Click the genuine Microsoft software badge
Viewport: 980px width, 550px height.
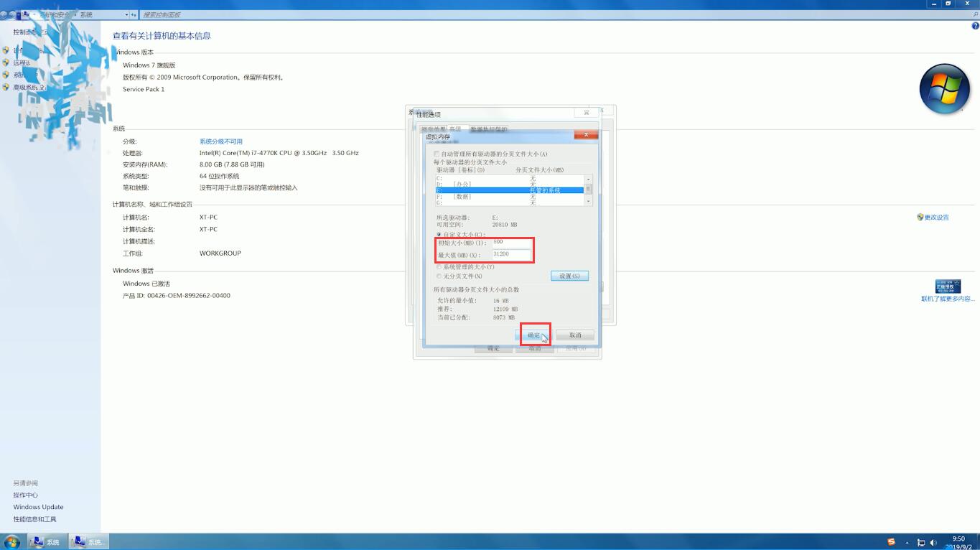(x=948, y=286)
